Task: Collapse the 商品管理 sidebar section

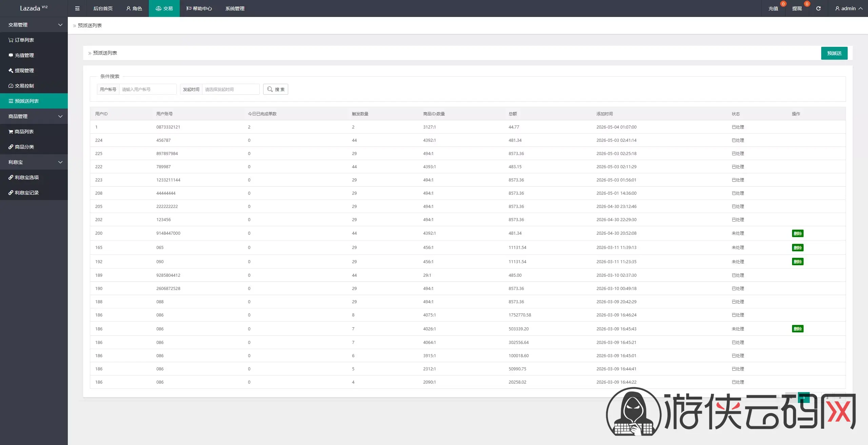Action: click(x=34, y=116)
